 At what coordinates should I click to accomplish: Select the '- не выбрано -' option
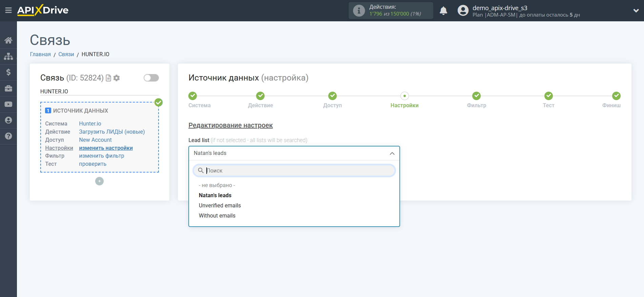pos(217,185)
